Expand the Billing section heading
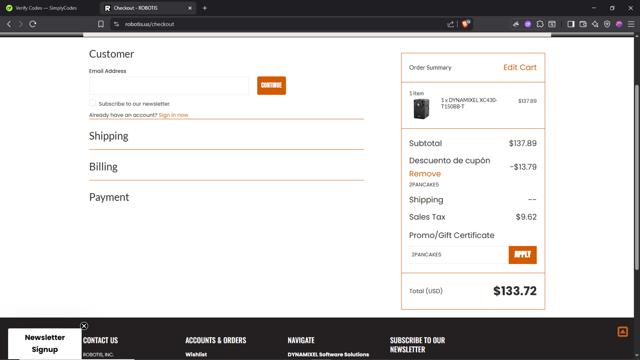The width and height of the screenshot is (640, 360). pos(103,167)
